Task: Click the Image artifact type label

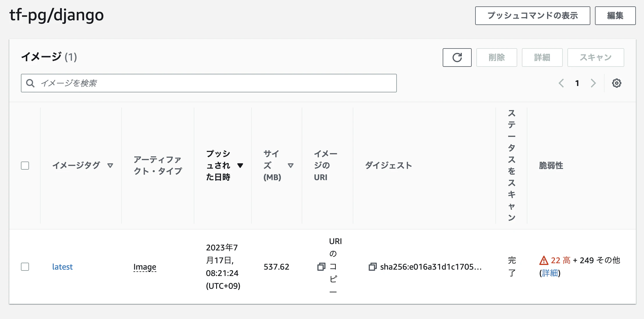Action: (145, 267)
